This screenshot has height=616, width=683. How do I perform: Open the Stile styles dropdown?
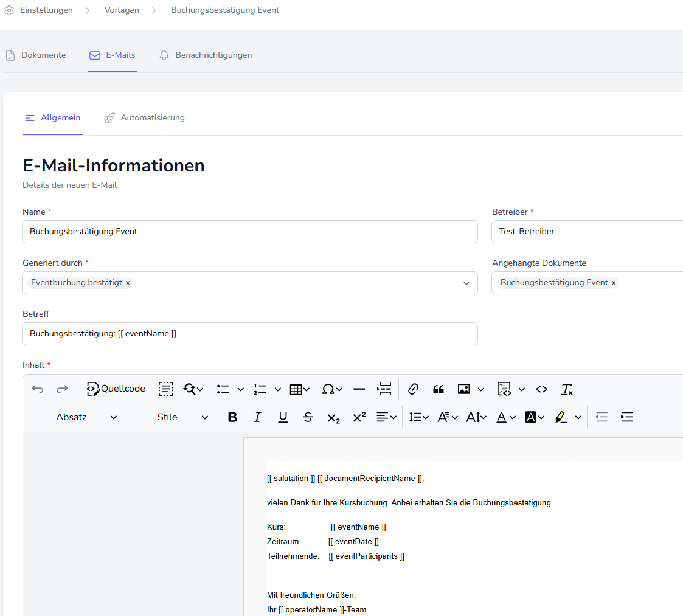(x=182, y=417)
